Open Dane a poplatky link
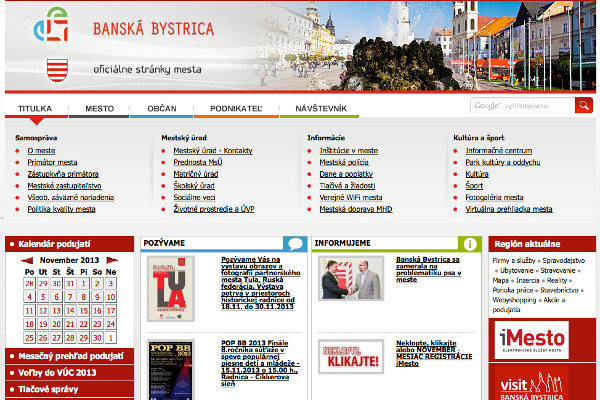Viewport: 600px width, 400px height. click(346, 174)
